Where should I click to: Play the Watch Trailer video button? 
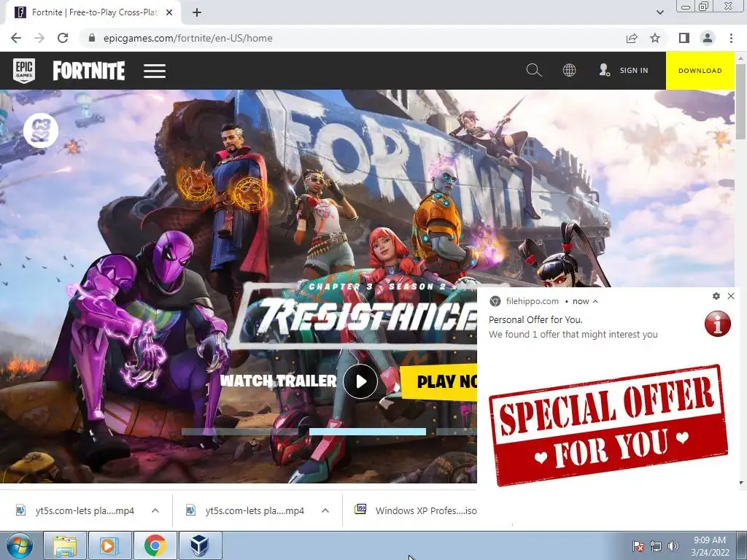coord(360,381)
